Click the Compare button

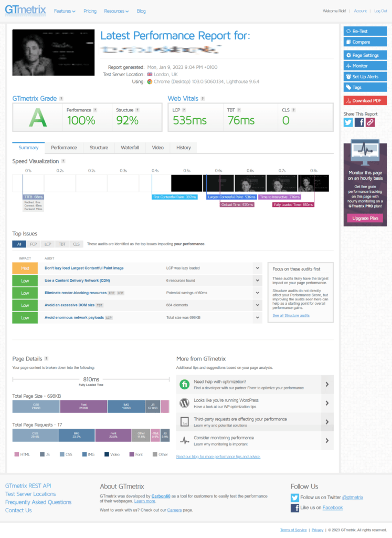(365, 42)
